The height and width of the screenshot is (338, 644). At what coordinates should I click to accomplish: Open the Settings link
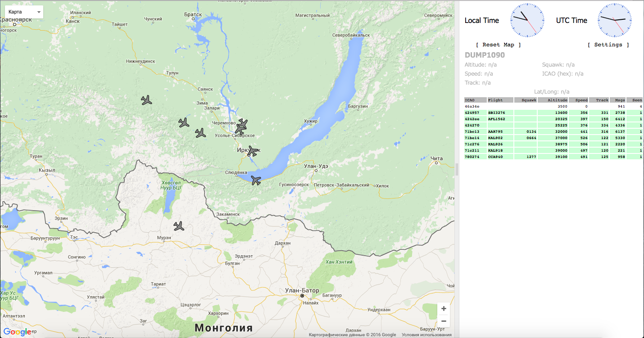coord(608,45)
